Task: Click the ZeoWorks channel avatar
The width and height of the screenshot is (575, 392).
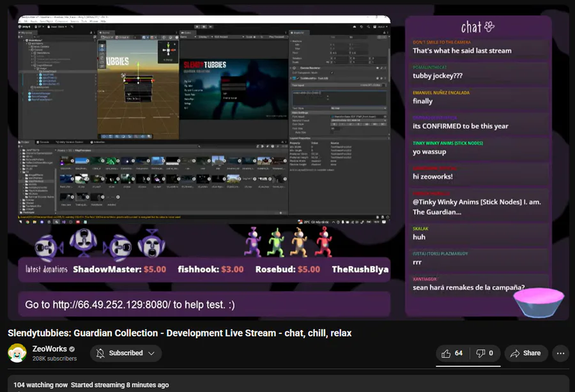Action: pyautogui.click(x=17, y=353)
